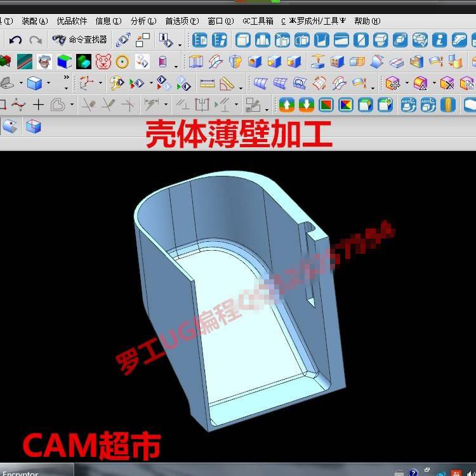Expand the toolbar overflow double-chevron
Image resolution: width=476 pixels, height=476 pixels.
click(66, 78)
